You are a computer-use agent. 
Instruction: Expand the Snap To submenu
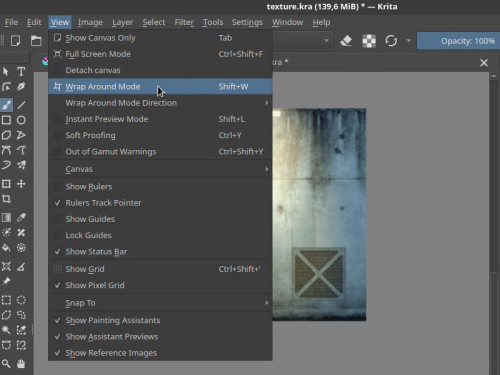coord(160,303)
